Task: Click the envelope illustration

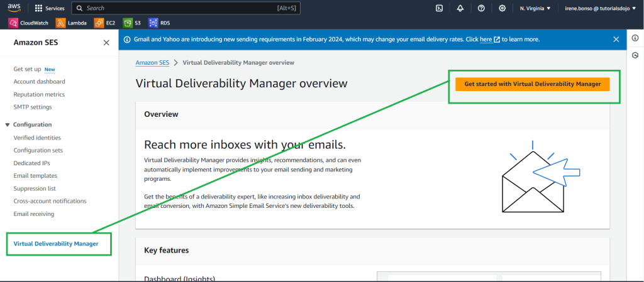Action: [x=540, y=176]
